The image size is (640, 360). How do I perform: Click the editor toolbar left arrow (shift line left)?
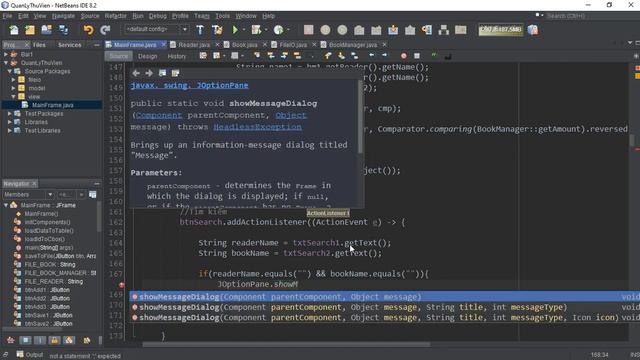pos(371,56)
